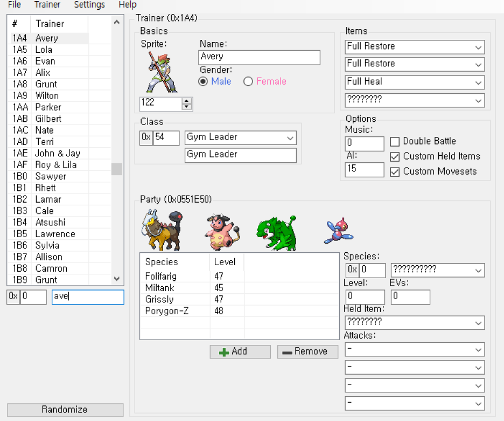This screenshot has width=504, height=421.
Task: Open the first Full Restore item dropdown
Action: click(x=478, y=47)
